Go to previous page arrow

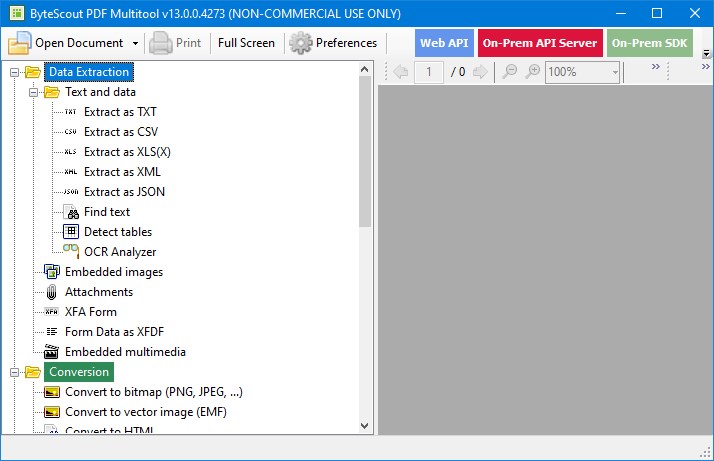coord(401,72)
